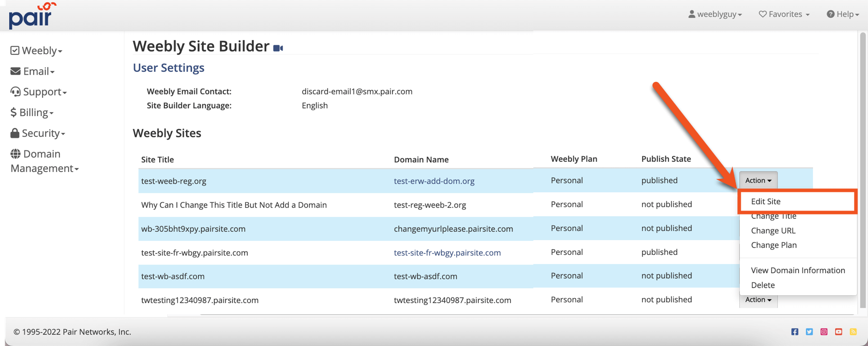Click the Weebly Plan column header
Viewport: 868px width, 346px height.
pyautogui.click(x=574, y=159)
